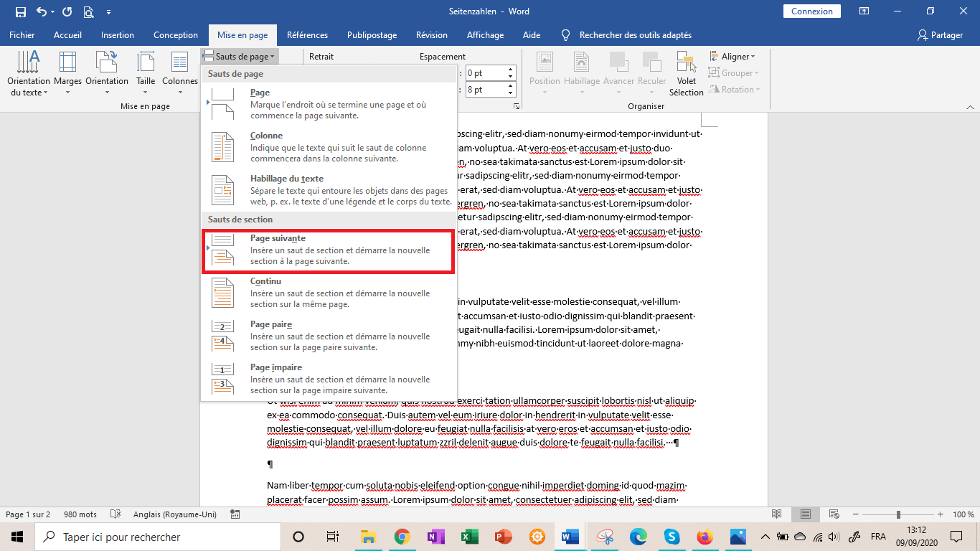Click the zoom slider handle
The image size is (980, 551).
coord(898,514)
